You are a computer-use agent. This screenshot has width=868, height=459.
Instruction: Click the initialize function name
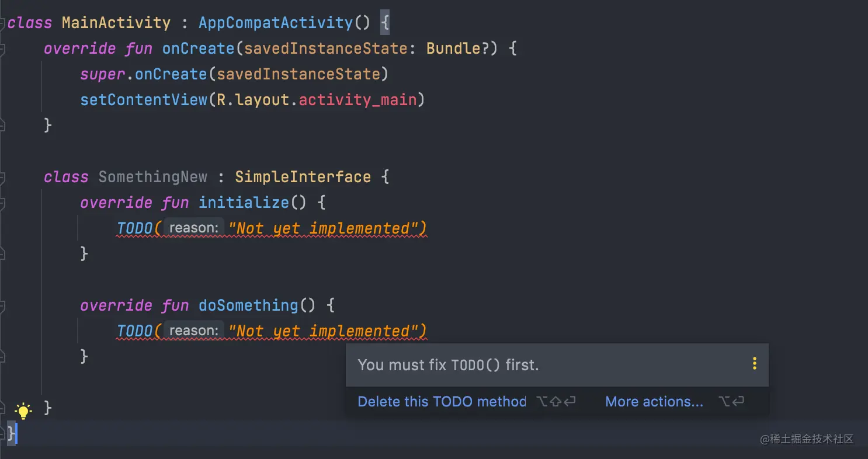pyautogui.click(x=244, y=203)
